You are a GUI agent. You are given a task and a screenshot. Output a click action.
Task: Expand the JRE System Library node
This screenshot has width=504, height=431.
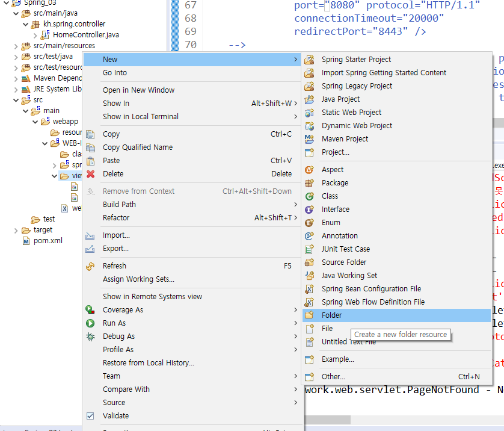coord(16,90)
